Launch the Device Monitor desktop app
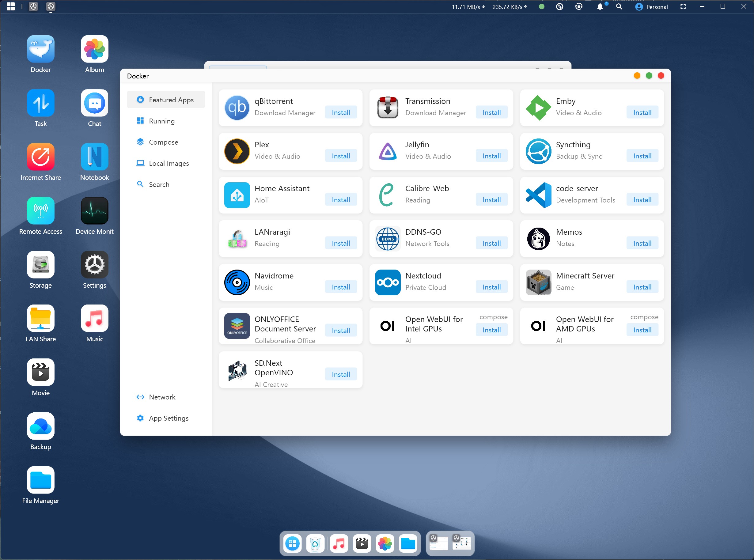Screen dimensions: 754x560 pos(94,211)
